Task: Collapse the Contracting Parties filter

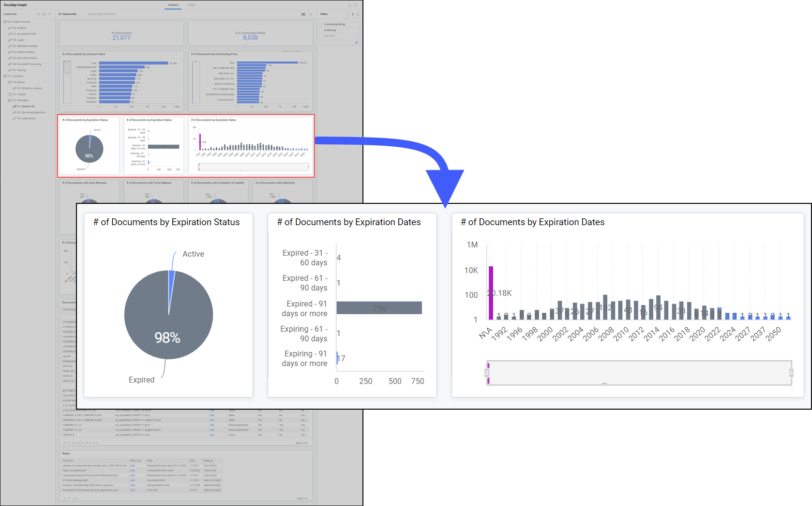Action: pos(322,24)
